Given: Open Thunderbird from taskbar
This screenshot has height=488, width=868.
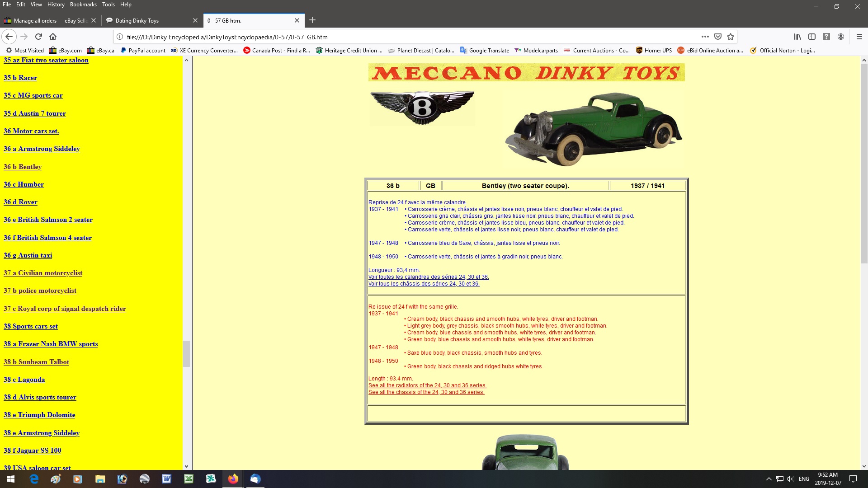Looking at the screenshot, I should click(255, 479).
